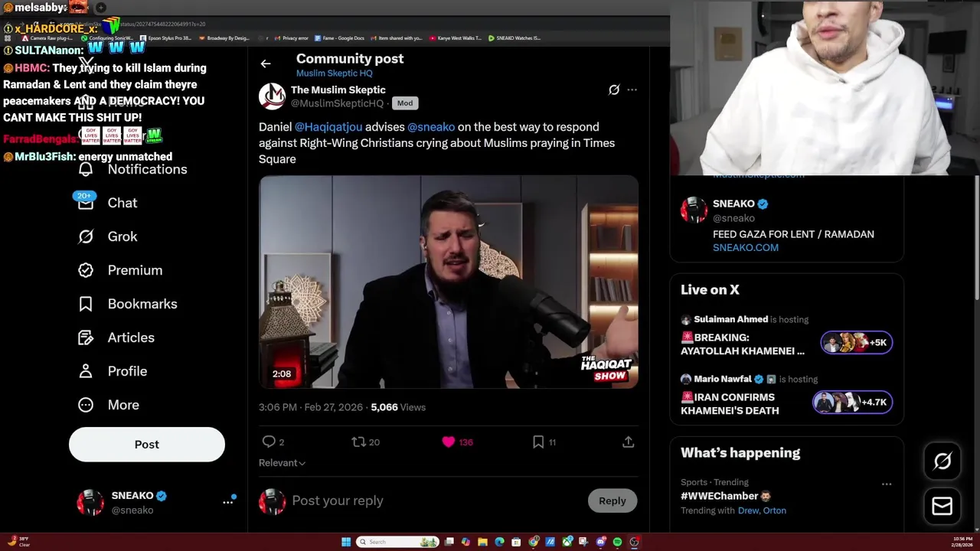The height and width of the screenshot is (551, 980).
Task: Open Notifications in the X sidebar
Action: [x=147, y=169]
